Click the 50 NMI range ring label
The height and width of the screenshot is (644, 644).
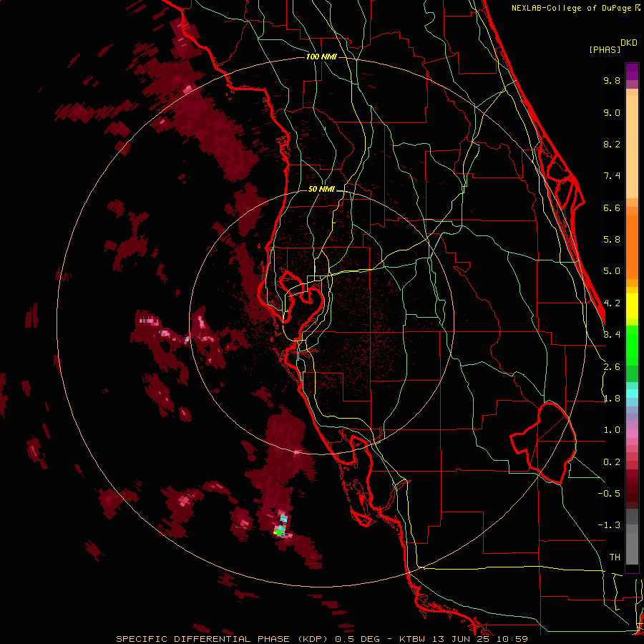[x=321, y=189]
